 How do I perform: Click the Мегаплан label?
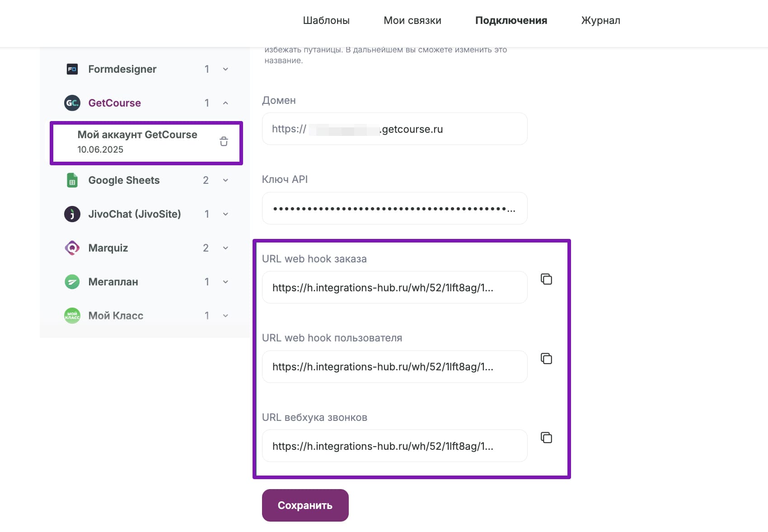[113, 282]
